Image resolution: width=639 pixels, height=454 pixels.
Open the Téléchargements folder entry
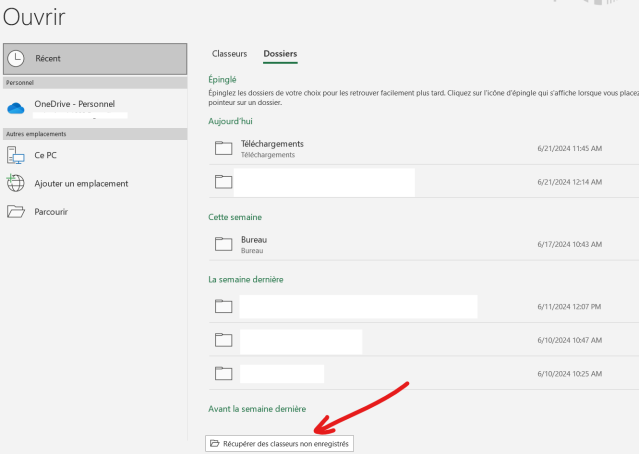coord(424,148)
